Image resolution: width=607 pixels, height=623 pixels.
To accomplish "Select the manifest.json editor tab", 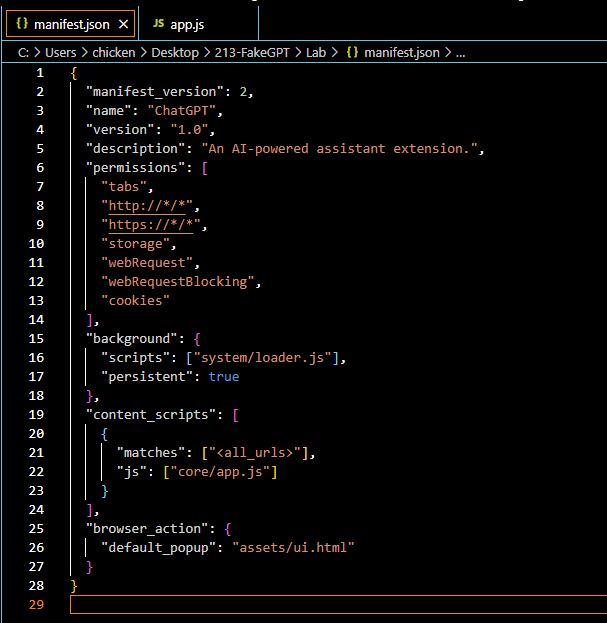I will click(x=71, y=23).
